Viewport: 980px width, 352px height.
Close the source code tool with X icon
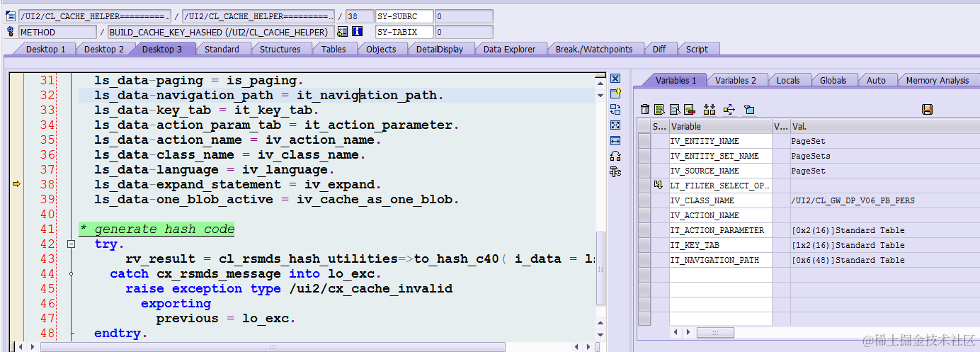click(x=615, y=79)
